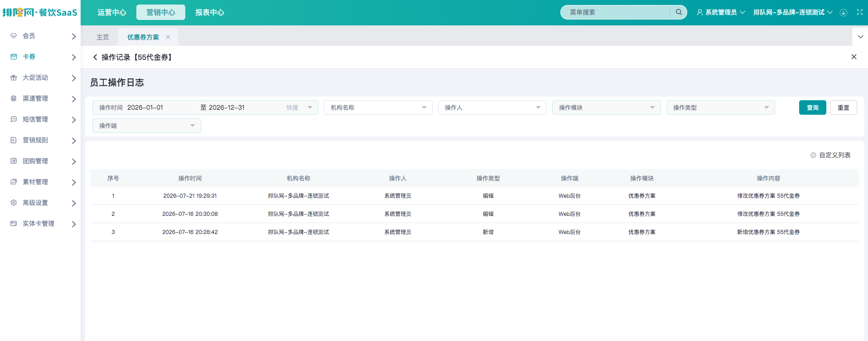Expand the 实体卡管理 menu chevron
The image size is (868, 341).
click(x=74, y=224)
